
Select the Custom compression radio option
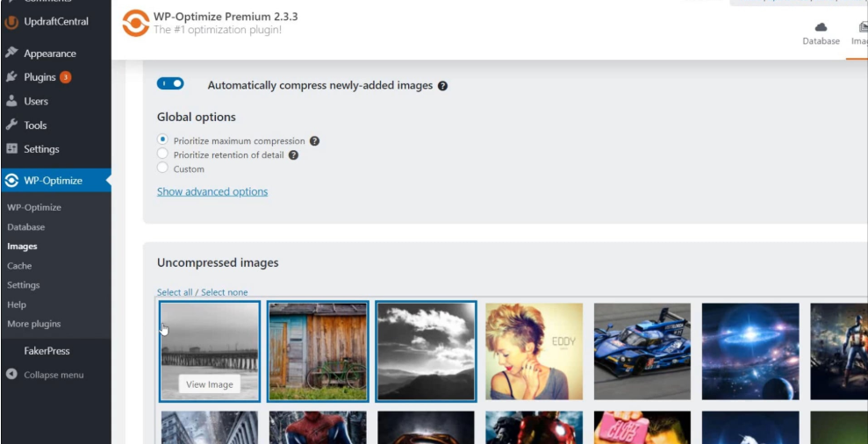coord(162,168)
